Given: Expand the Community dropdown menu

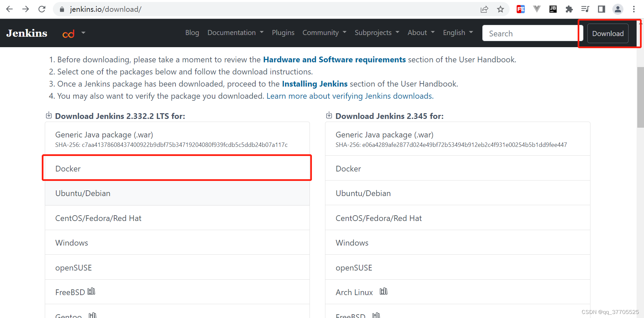Looking at the screenshot, I should pos(324,33).
